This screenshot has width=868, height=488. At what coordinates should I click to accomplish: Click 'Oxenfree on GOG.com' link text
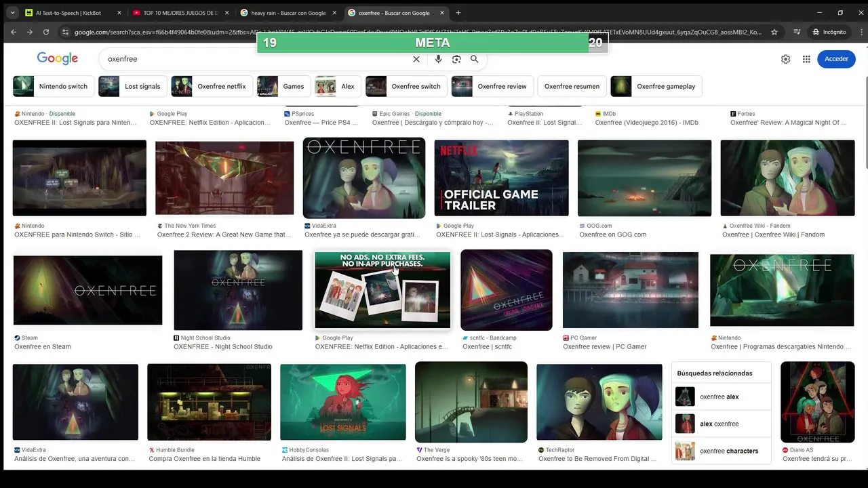click(612, 235)
